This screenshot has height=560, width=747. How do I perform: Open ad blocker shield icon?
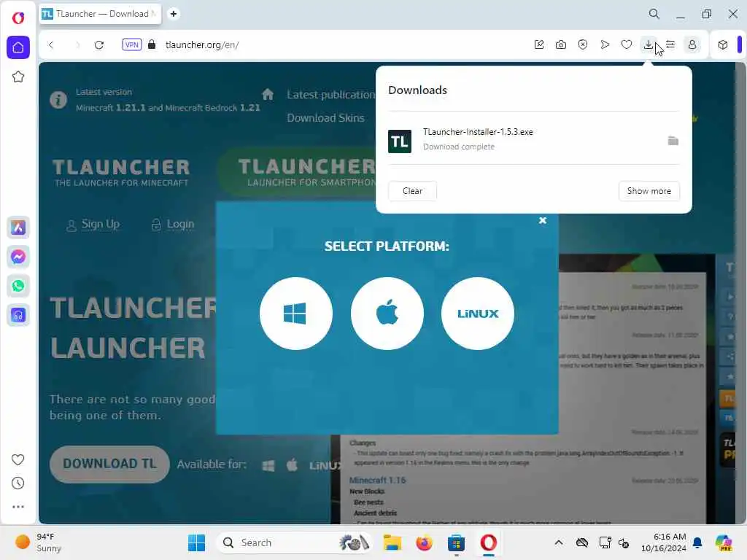583,44
